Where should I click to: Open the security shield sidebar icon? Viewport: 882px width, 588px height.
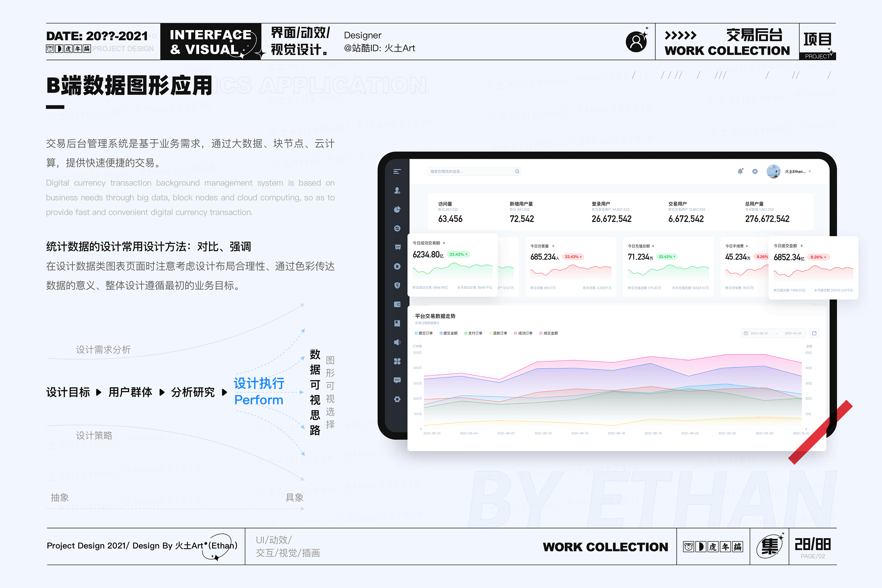click(x=397, y=285)
